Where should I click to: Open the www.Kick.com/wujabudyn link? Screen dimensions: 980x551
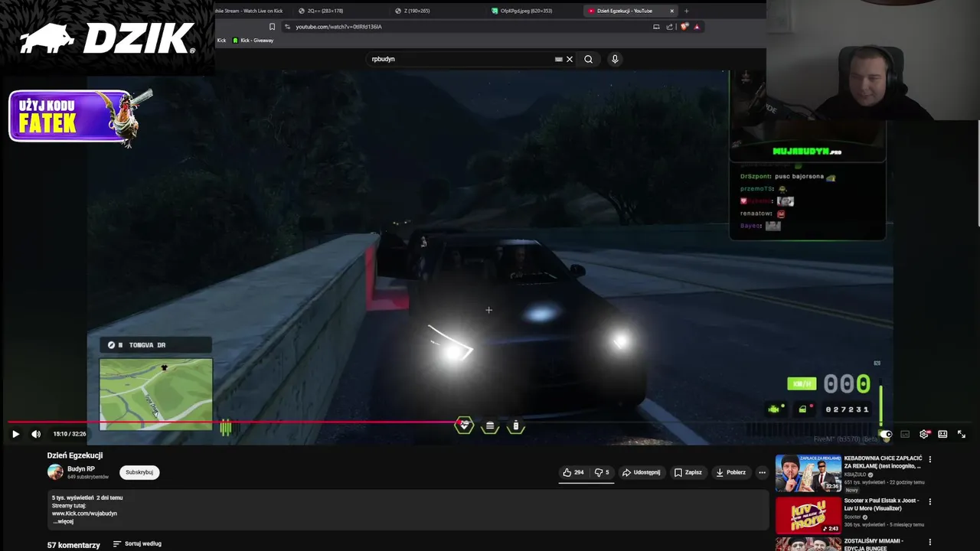point(84,514)
